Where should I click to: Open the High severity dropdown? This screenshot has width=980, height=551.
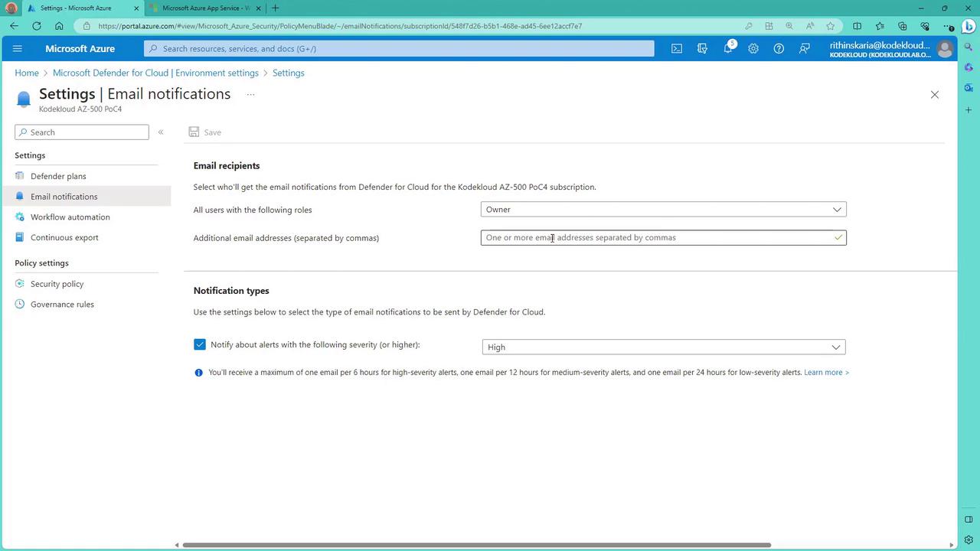click(663, 347)
